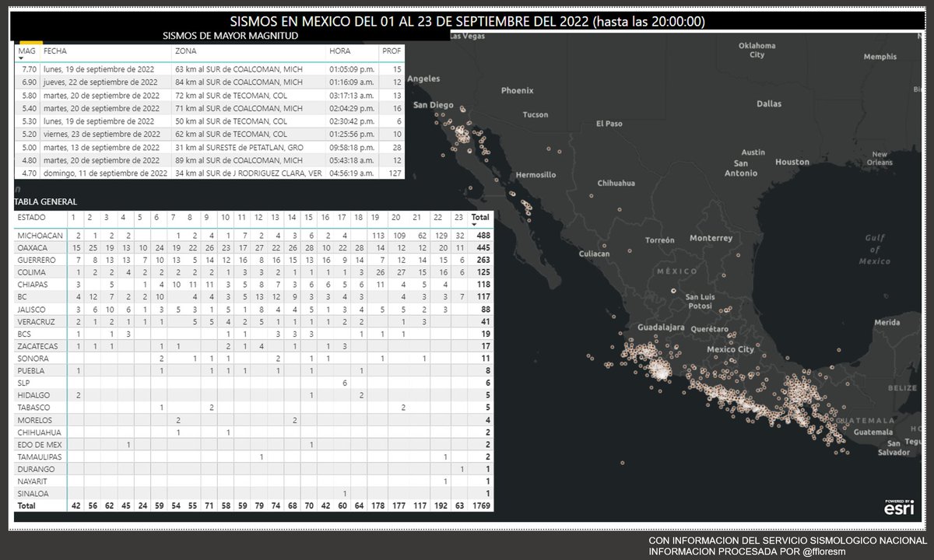The image size is (934, 560).
Task: Select the HIDALGO state row
Action: tap(254, 395)
